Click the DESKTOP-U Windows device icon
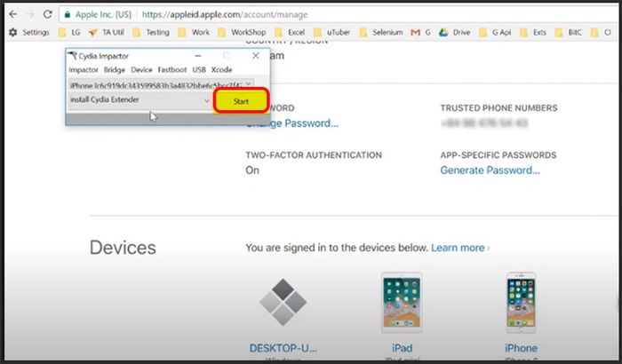This screenshot has width=622, height=364. click(x=283, y=302)
